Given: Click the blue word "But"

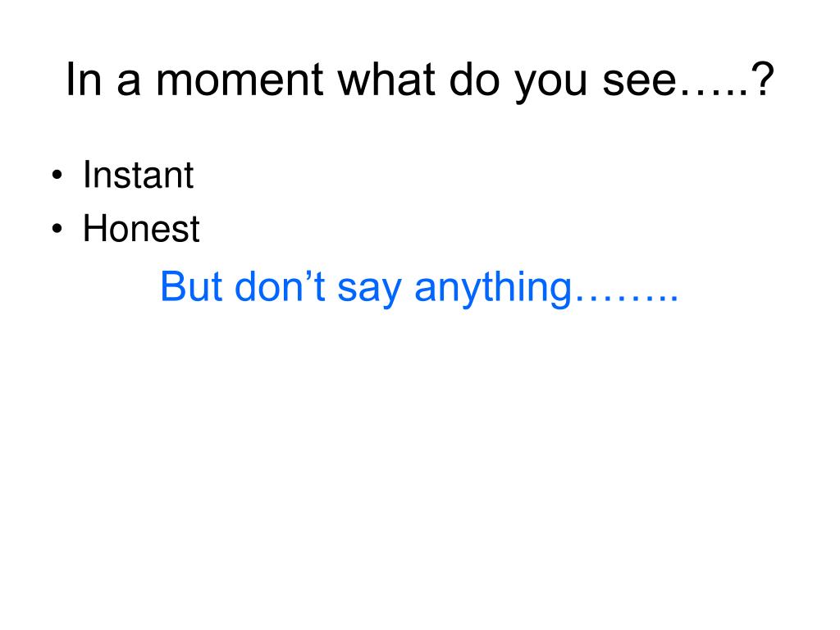Looking at the screenshot, I should pos(191,287).
